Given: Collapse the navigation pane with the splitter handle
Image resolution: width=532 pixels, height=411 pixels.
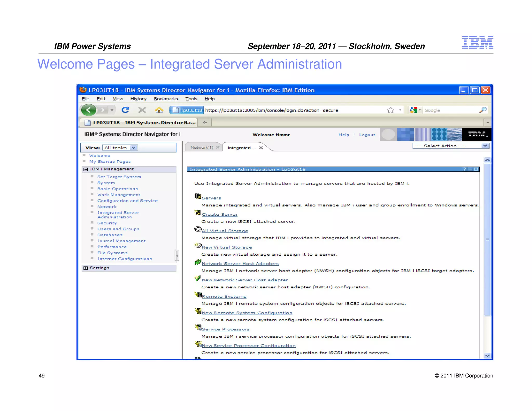Looking at the screenshot, I should point(177,255).
